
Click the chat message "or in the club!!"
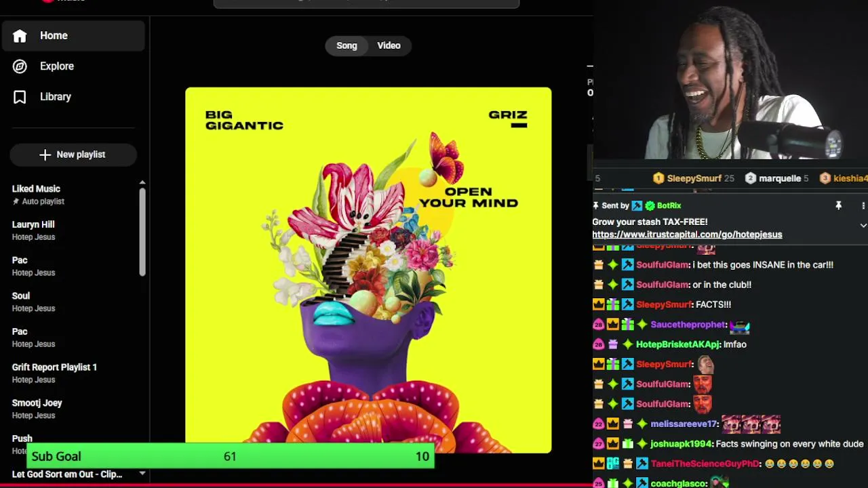pos(722,285)
